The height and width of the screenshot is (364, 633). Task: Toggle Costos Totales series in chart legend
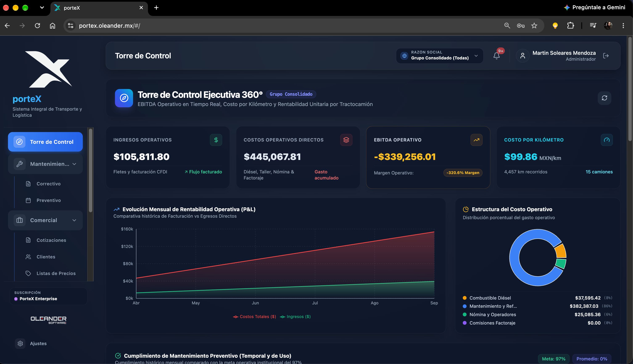254,317
